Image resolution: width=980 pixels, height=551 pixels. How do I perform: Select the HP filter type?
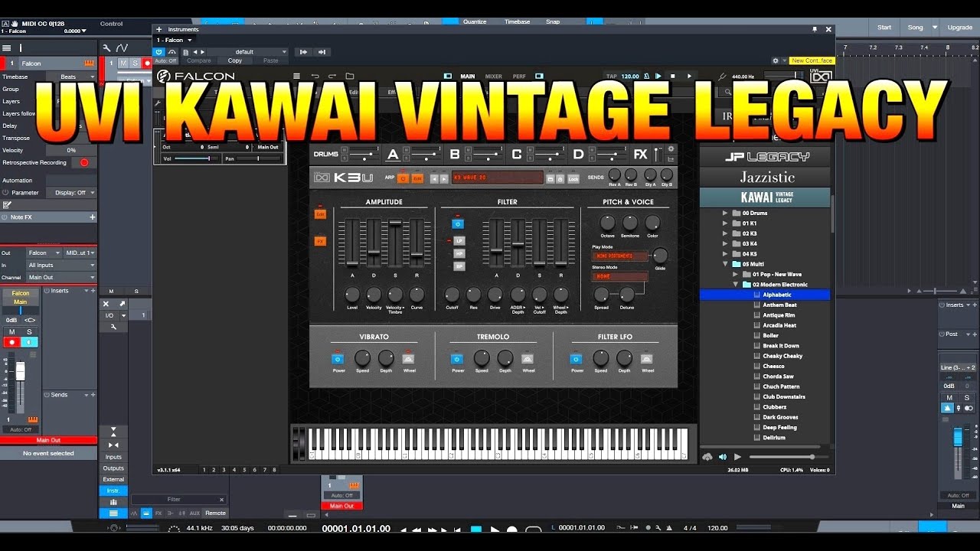click(x=459, y=253)
